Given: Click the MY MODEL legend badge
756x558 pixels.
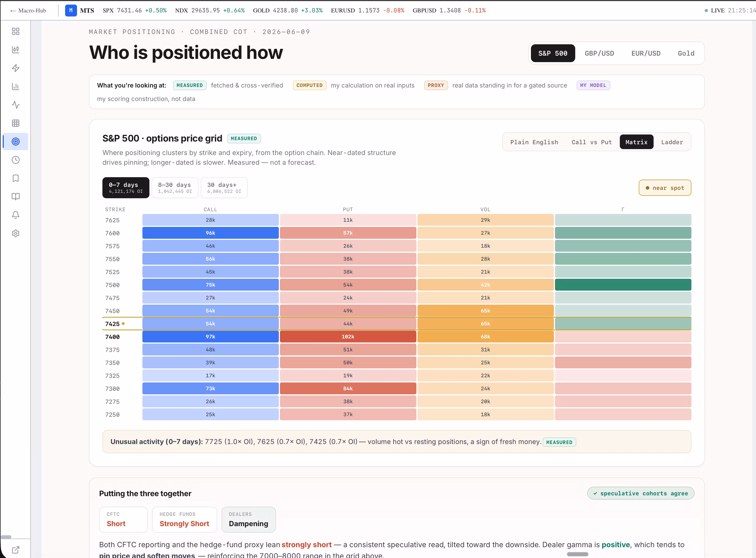Looking at the screenshot, I should (593, 85).
